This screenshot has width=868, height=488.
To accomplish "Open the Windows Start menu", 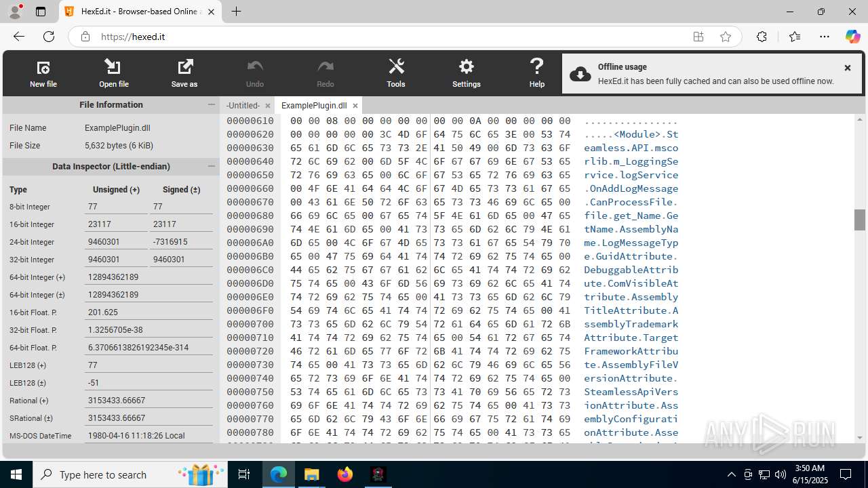I will [16, 474].
